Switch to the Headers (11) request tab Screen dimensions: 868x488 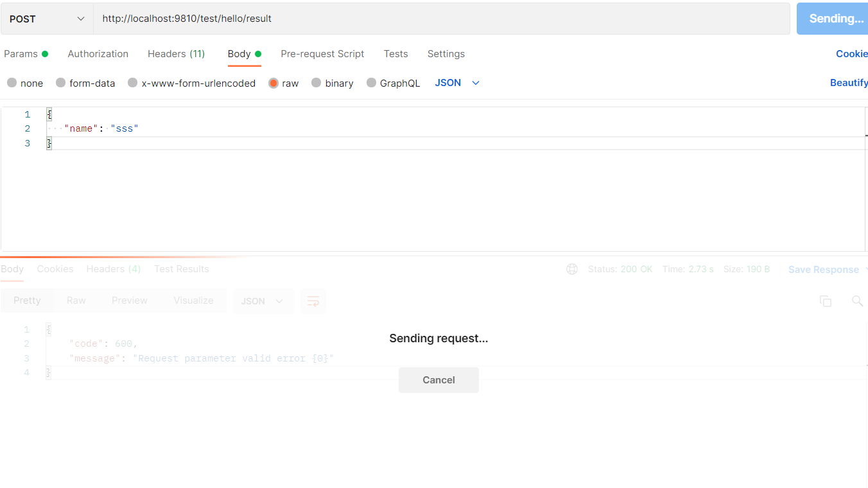click(x=176, y=54)
